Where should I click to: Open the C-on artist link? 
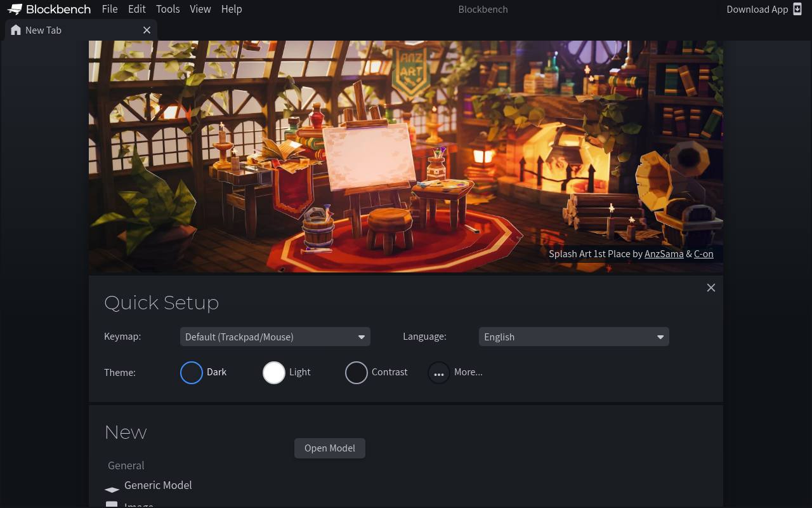tap(704, 253)
